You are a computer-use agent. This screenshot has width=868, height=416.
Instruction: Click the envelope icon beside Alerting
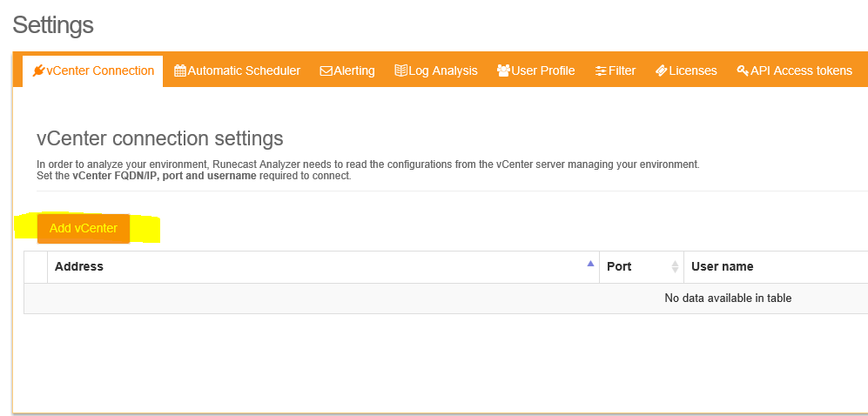pos(326,70)
